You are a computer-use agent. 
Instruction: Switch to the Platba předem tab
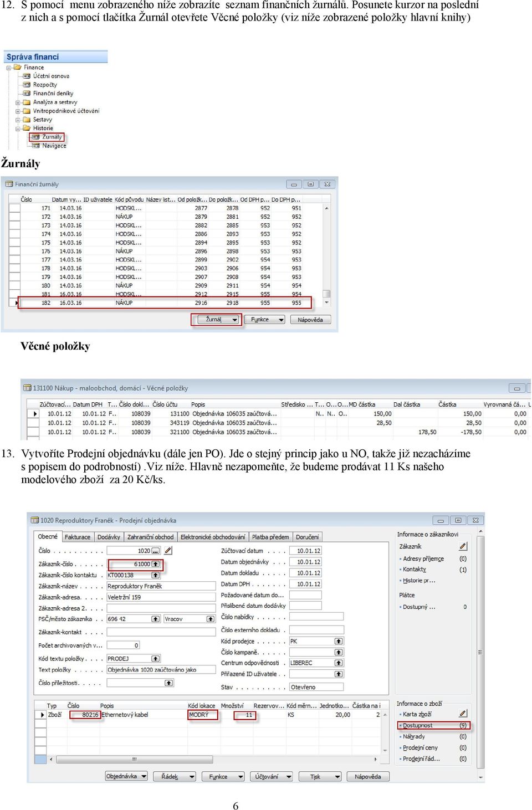click(x=270, y=537)
